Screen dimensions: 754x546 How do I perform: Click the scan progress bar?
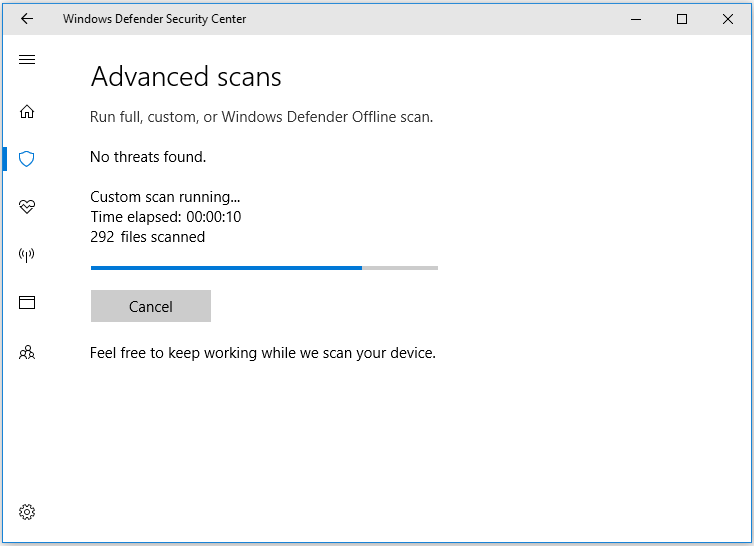tap(264, 268)
